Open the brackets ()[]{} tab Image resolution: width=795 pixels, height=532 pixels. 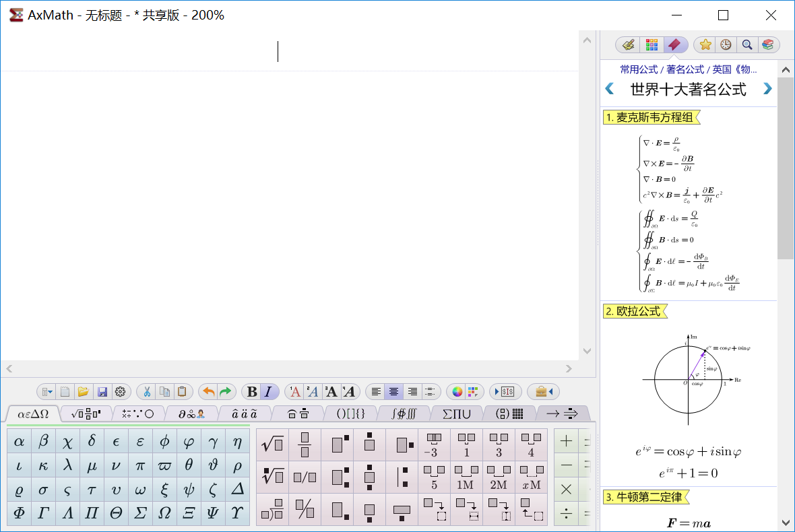click(x=352, y=414)
